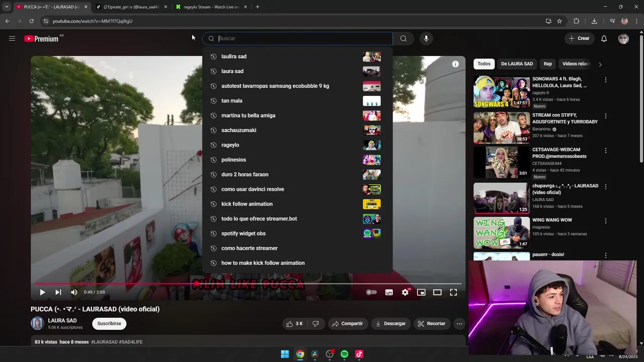Open more actions under the video
The height and width of the screenshot is (362, 644).
[x=459, y=324]
